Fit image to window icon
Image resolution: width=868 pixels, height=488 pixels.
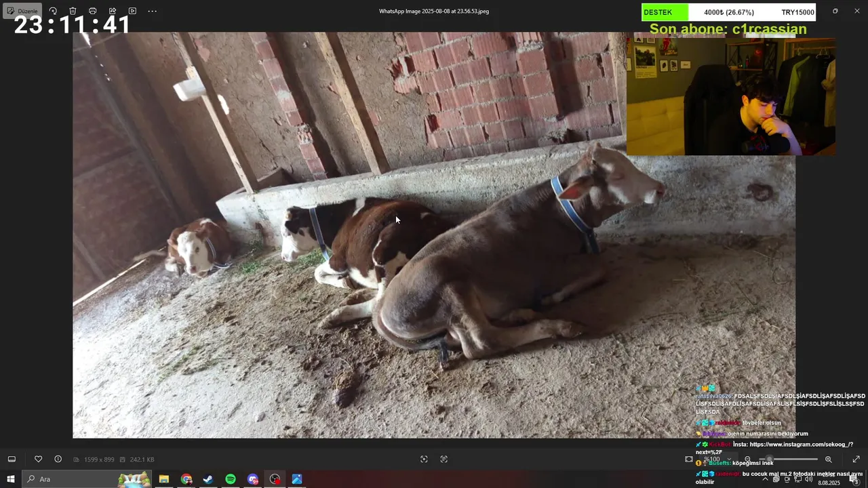click(x=689, y=459)
